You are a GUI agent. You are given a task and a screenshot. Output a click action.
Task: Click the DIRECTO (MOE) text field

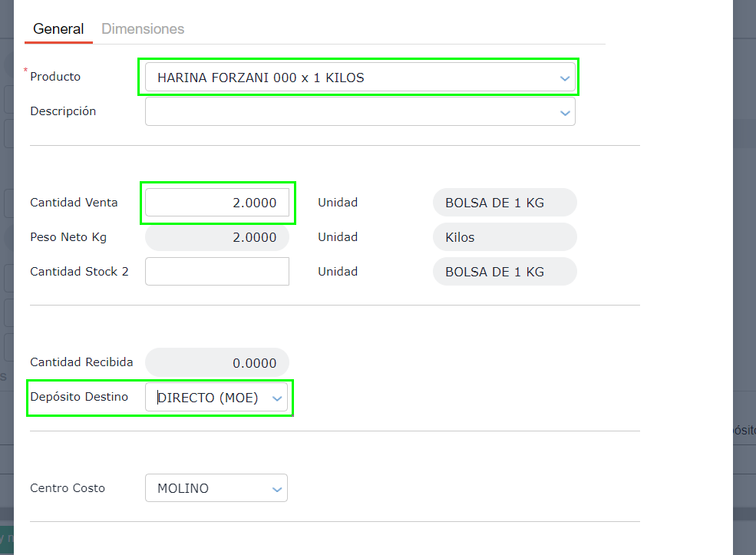(207, 398)
